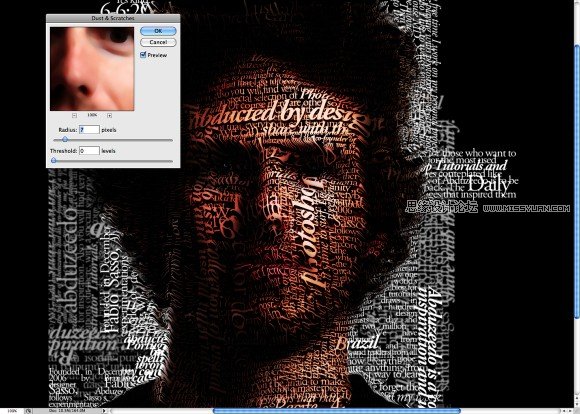This screenshot has width=580, height=414.
Task: Zoom out the dialog preview with minus
Action: [x=74, y=115]
